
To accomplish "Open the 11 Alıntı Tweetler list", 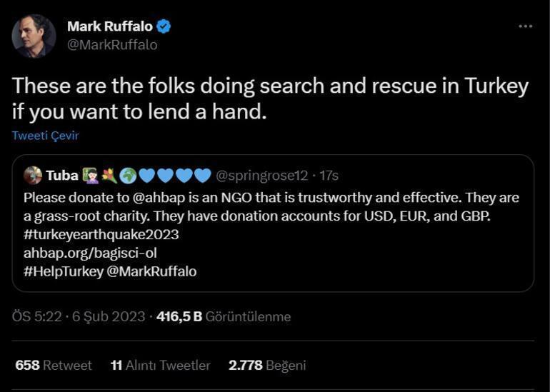I will point(160,365).
